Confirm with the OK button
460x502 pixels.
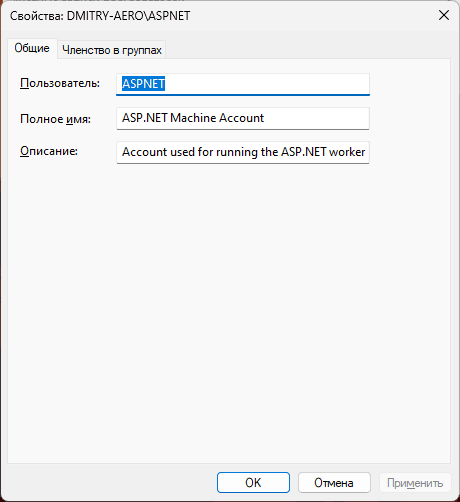pyautogui.click(x=253, y=482)
